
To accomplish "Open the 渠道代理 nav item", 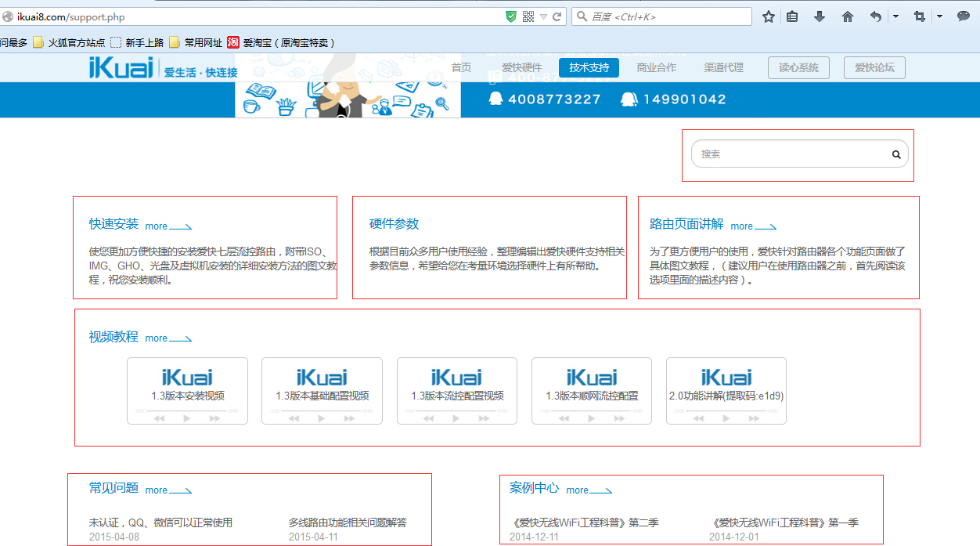I will coord(723,67).
